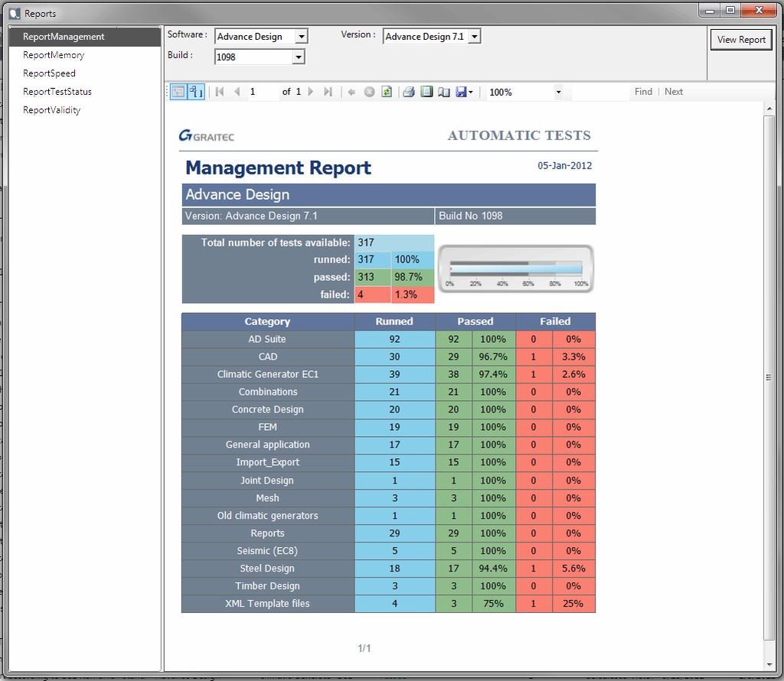784x681 pixels.
Task: Click the Category column header
Action: click(267, 321)
